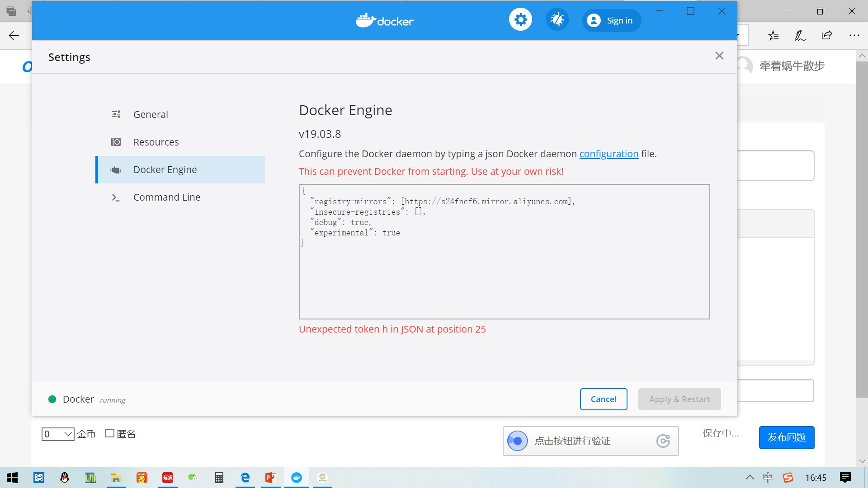
Task: Click the browser scrollbar down arrow
Action: point(862,461)
